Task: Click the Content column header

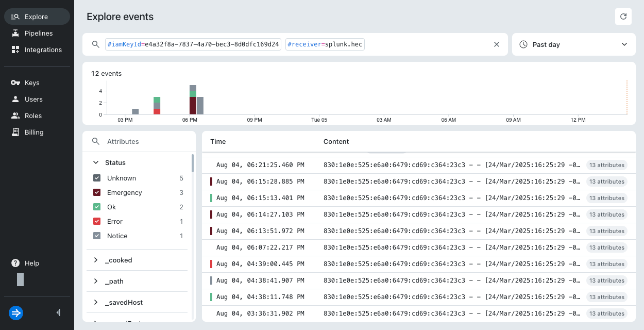Action: 336,141
